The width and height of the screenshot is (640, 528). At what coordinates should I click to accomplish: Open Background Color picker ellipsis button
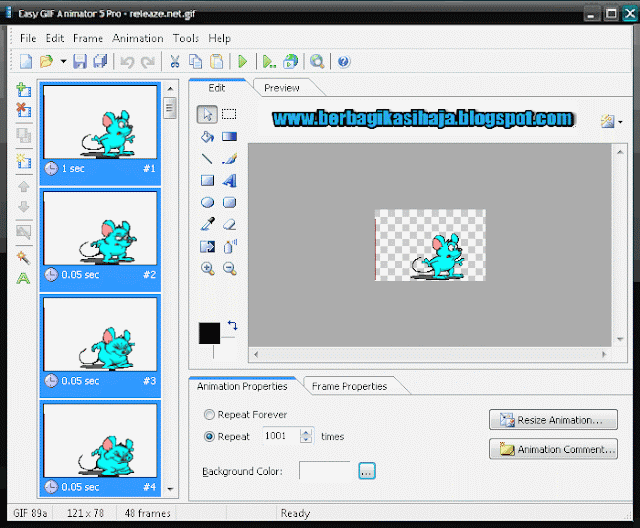[367, 471]
